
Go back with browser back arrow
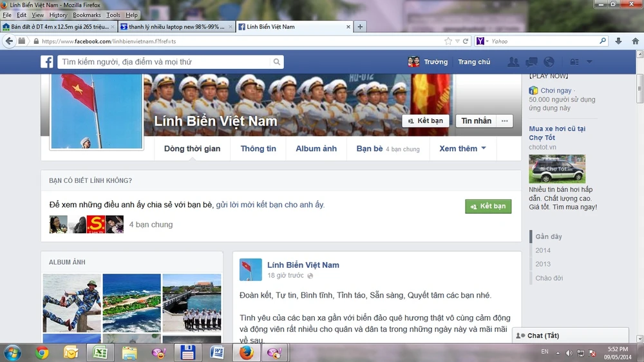point(9,41)
